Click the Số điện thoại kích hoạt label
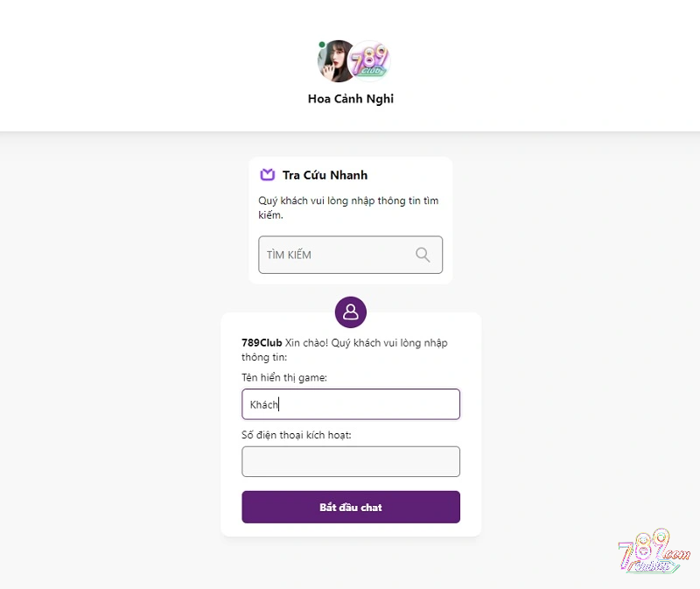The width and height of the screenshot is (700, 589). coord(297,435)
